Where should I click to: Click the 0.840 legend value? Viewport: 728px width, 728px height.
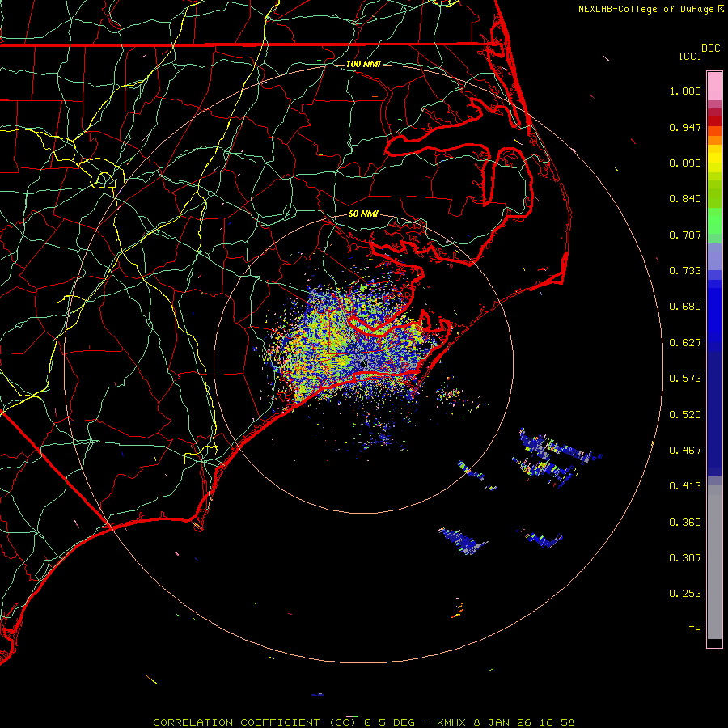point(685,199)
